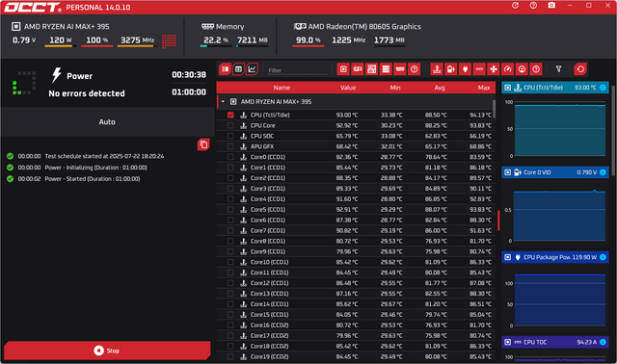Image resolution: width=617 pixels, height=364 pixels.
Task: Collapse the AMD RYZEN AI MAX+ 395 group
Action: [223, 101]
